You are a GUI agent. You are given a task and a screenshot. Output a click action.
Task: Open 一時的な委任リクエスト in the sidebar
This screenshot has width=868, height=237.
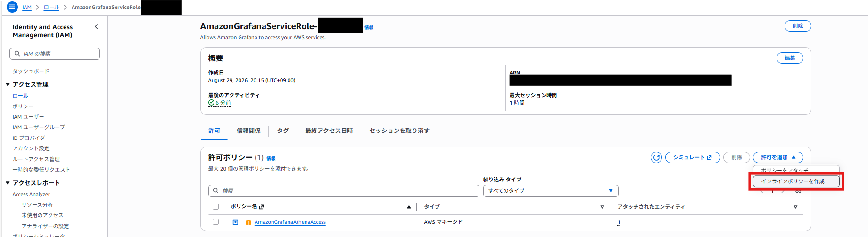click(x=41, y=170)
